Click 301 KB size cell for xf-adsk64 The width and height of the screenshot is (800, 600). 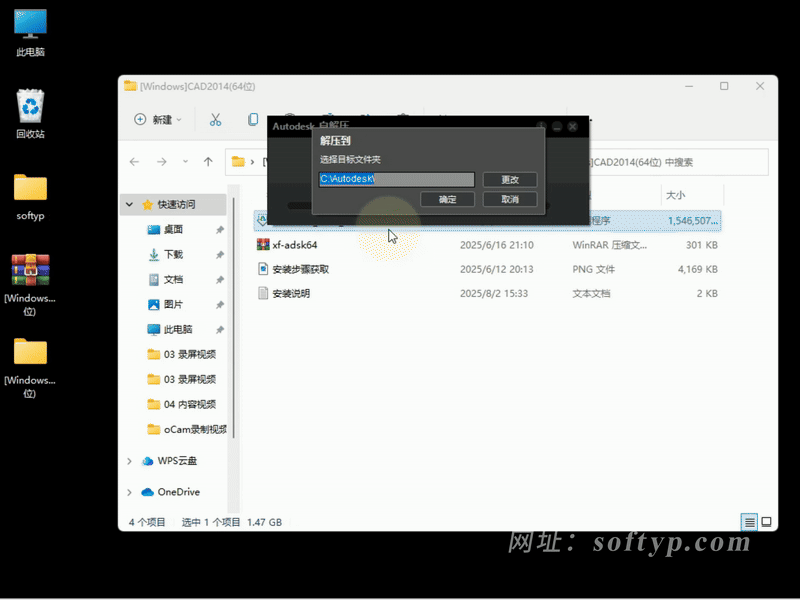[702, 245]
